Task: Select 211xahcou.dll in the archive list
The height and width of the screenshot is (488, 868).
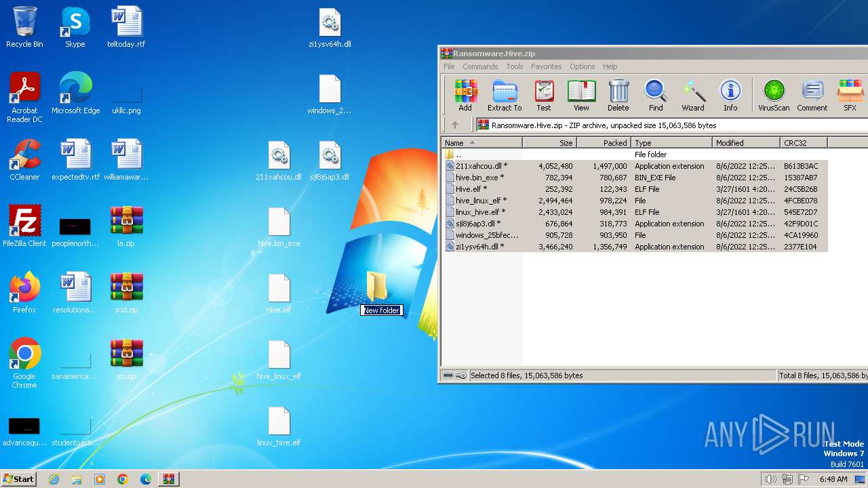Action: [x=635, y=166]
